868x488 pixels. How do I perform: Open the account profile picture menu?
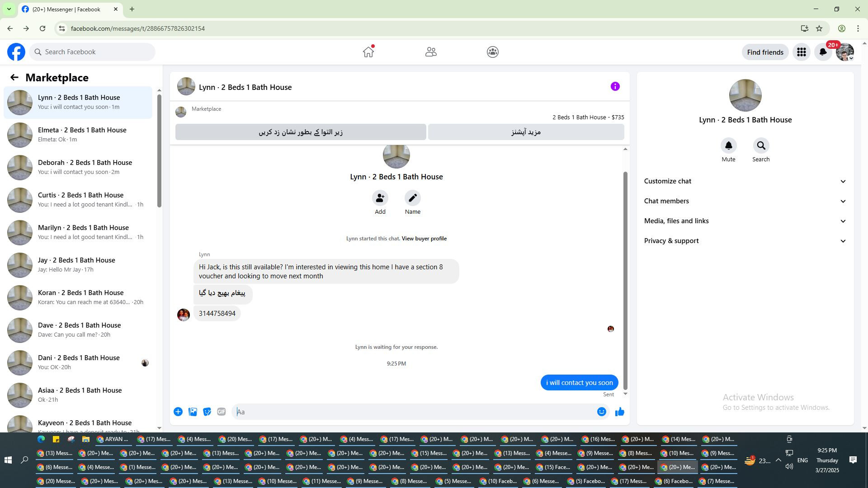click(x=845, y=52)
